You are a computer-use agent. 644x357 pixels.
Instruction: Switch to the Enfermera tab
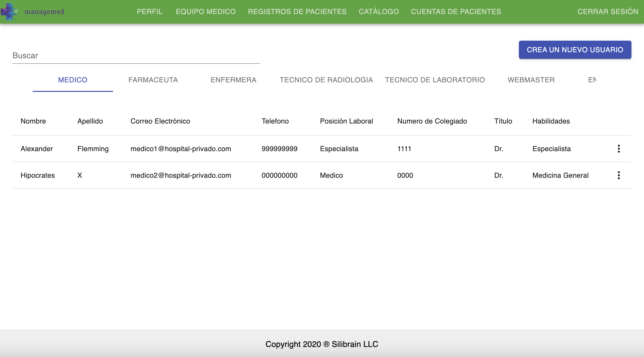[x=233, y=80]
